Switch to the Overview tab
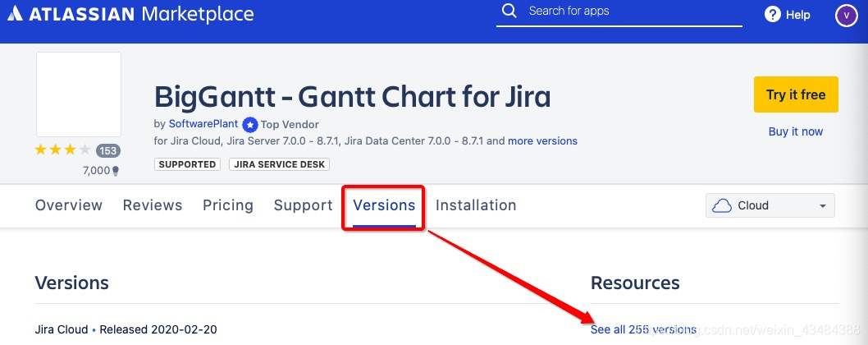 [69, 205]
